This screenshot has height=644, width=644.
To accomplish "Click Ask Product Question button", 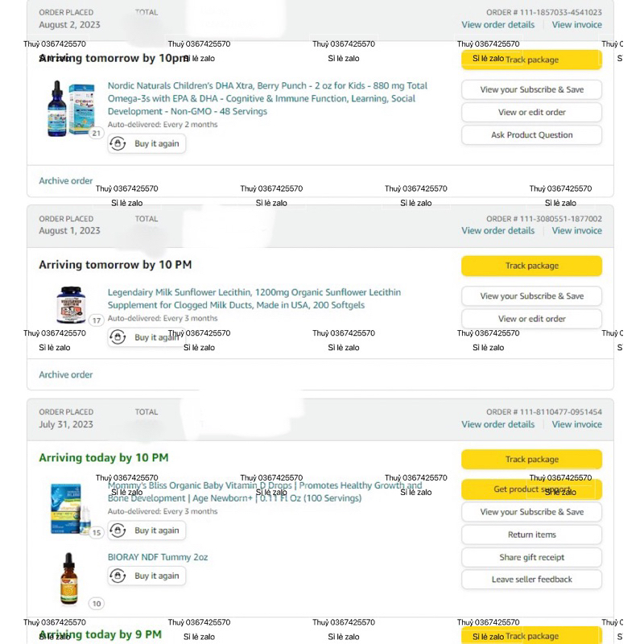I will tap(531, 135).
